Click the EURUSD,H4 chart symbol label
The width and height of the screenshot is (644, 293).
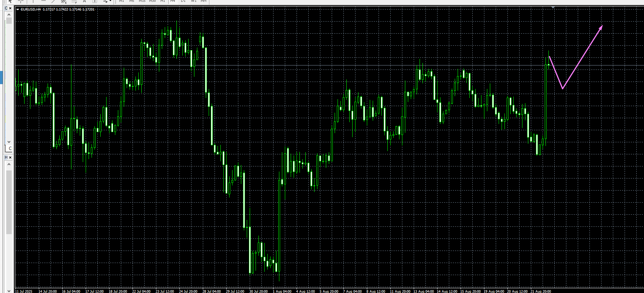31,10
